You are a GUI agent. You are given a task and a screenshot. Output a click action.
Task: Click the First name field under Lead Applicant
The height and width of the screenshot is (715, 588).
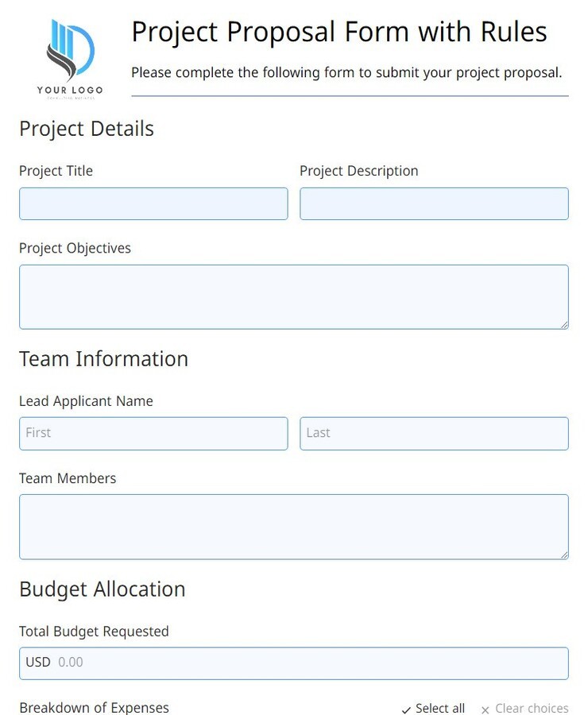click(x=153, y=433)
